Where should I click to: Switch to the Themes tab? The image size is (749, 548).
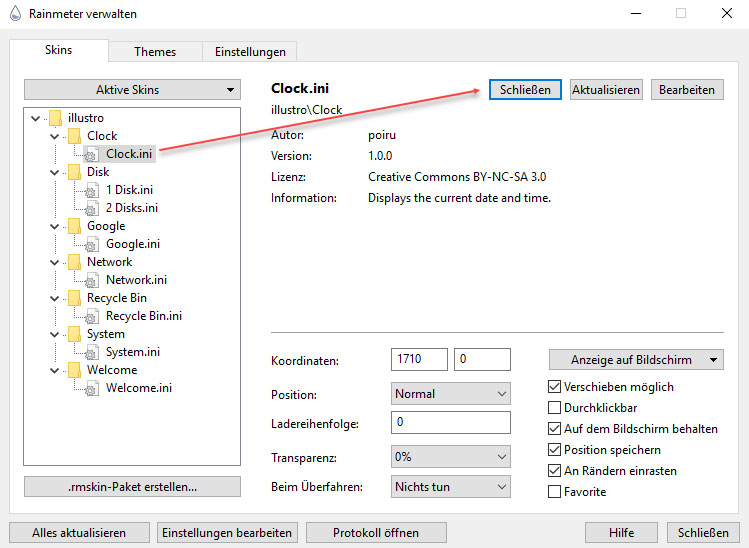[155, 52]
